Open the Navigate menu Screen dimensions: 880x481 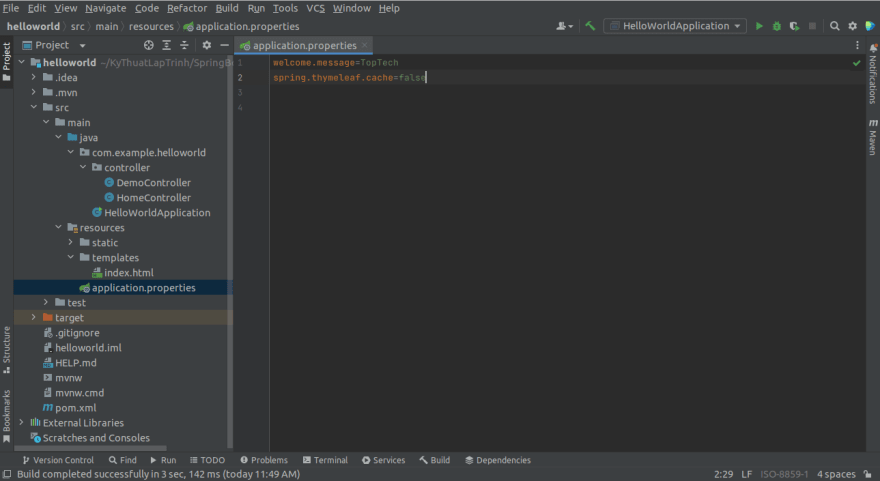pyautogui.click(x=106, y=8)
